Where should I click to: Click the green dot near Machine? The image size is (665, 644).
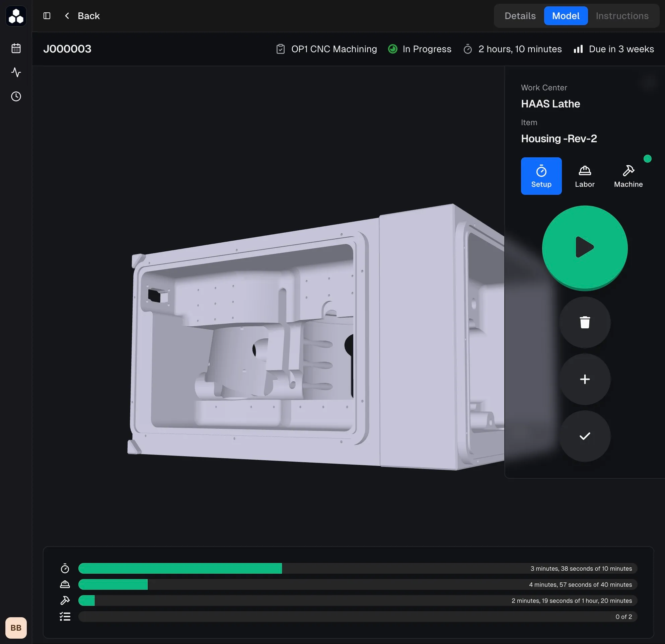[x=647, y=159]
